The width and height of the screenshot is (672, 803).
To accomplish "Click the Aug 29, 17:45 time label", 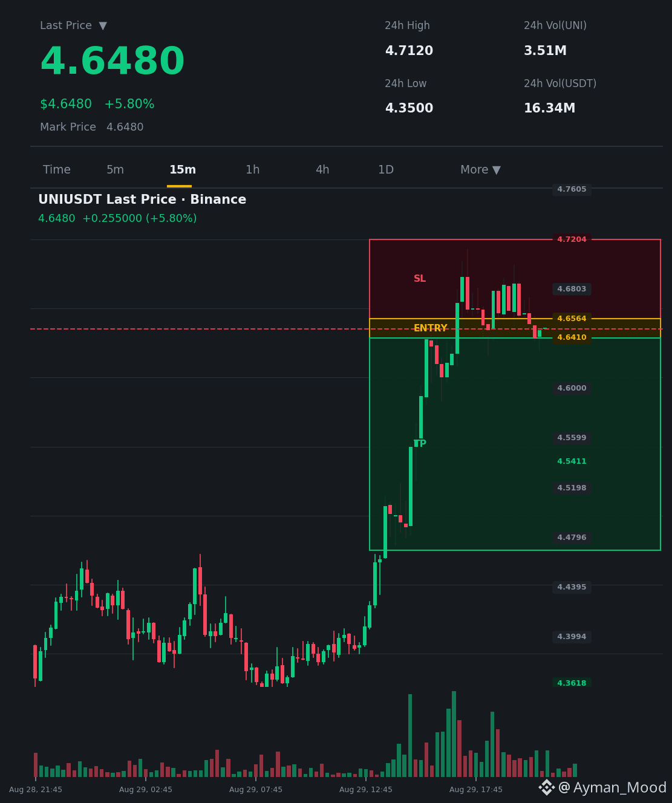I will pos(476,790).
